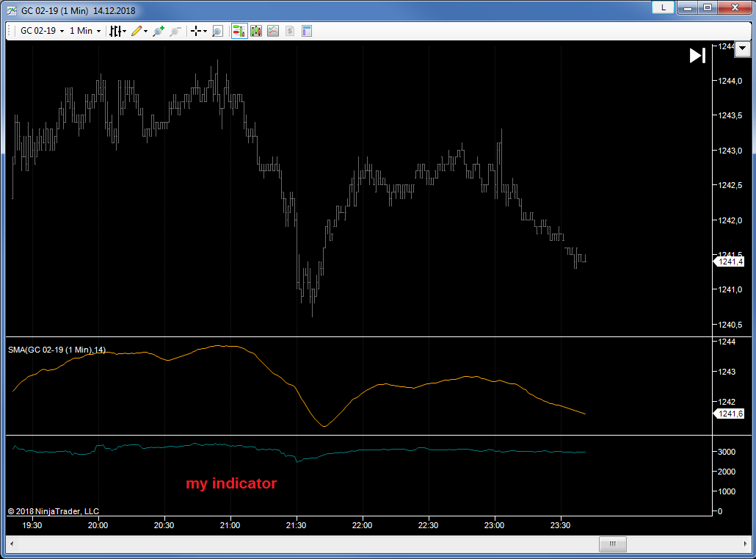Viewport: 756px width, 559px height.
Task: Open the dropdown arrow at price axis top
Action: point(743,48)
